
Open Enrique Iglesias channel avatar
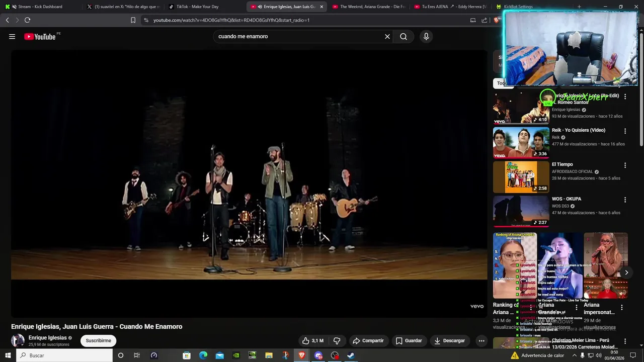coord(18,340)
